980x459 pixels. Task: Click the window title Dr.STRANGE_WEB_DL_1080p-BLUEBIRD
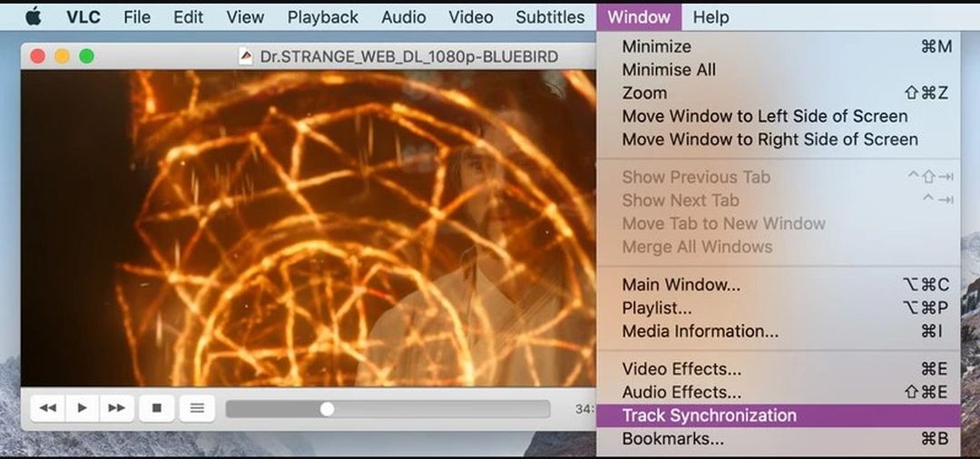click(408, 57)
